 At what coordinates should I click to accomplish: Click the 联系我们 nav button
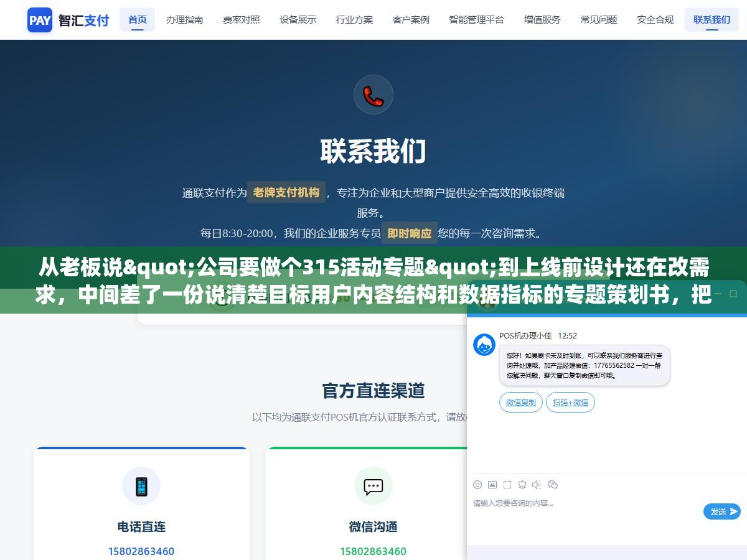[712, 19]
